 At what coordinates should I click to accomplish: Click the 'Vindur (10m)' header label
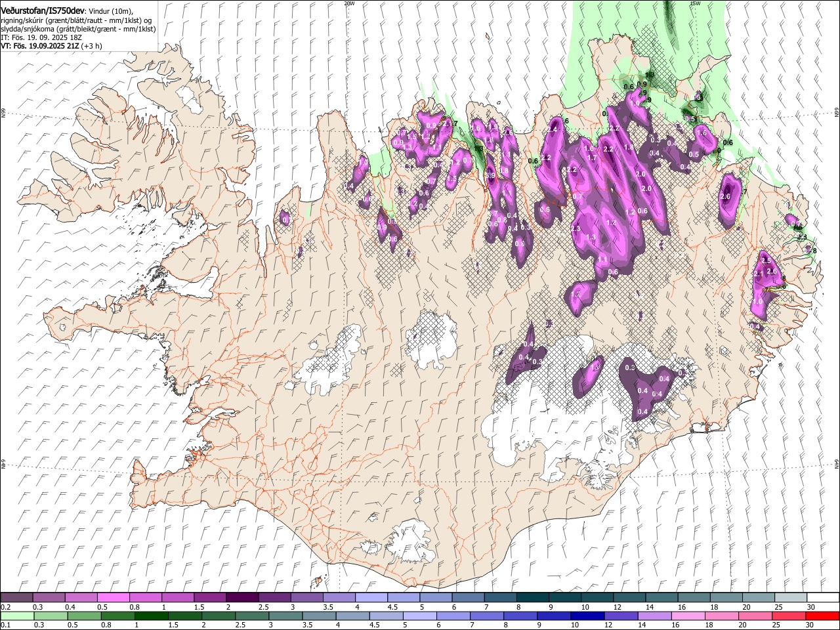[110, 11]
